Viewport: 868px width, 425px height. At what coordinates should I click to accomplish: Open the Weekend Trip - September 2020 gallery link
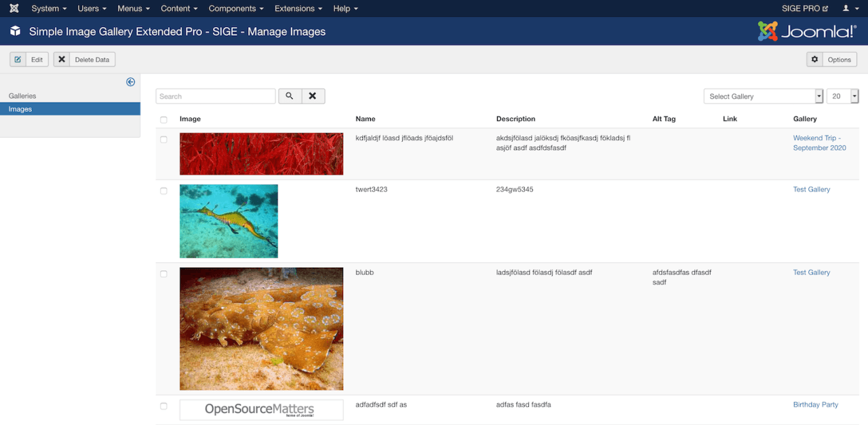[x=819, y=143]
